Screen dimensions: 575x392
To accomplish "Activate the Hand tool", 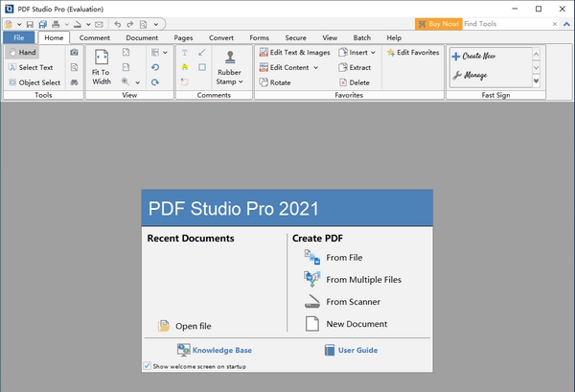I will tap(23, 53).
